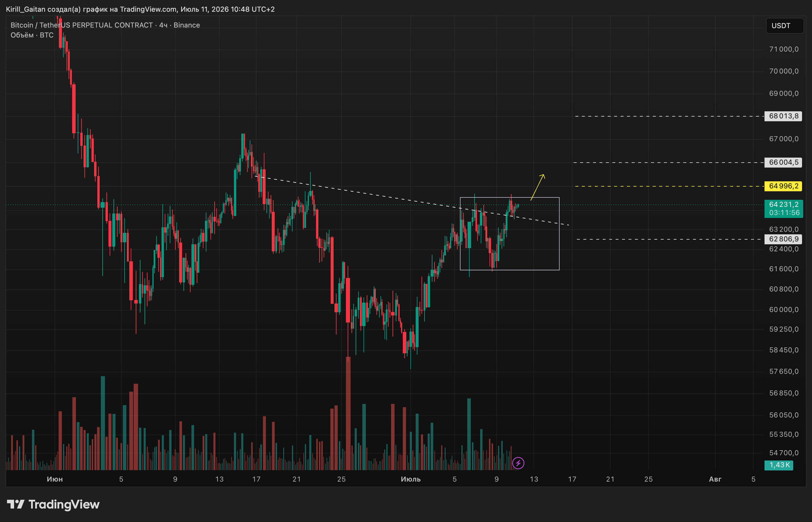Image resolution: width=812 pixels, height=522 pixels.
Task: Click 57 650,0 on the price axis
Action: (784, 371)
